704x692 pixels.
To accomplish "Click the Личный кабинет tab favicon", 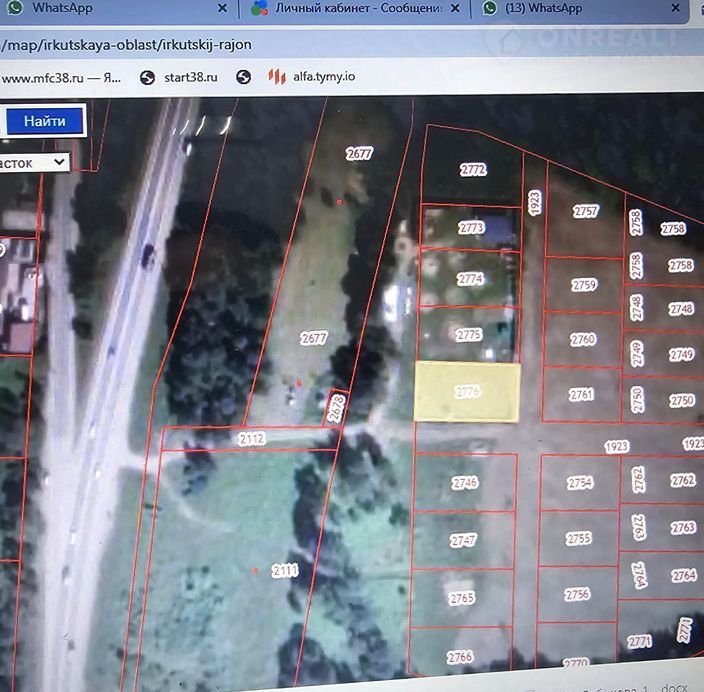I will click(x=259, y=8).
